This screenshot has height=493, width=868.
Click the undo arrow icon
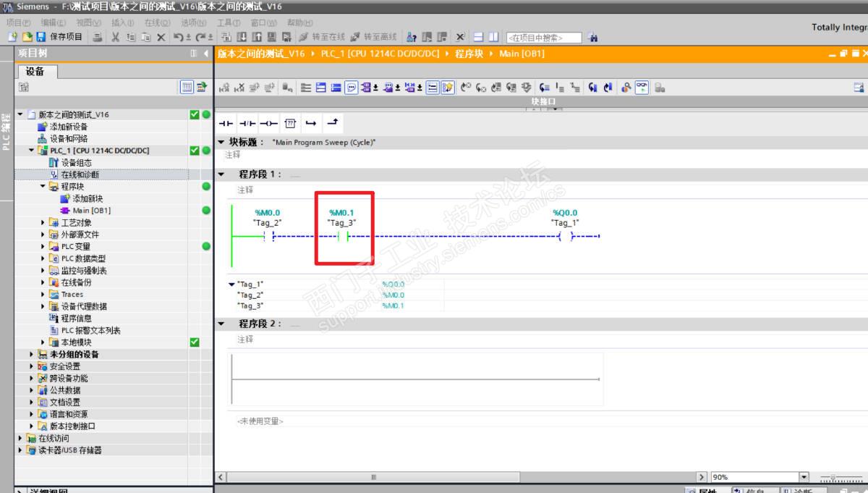(x=179, y=37)
